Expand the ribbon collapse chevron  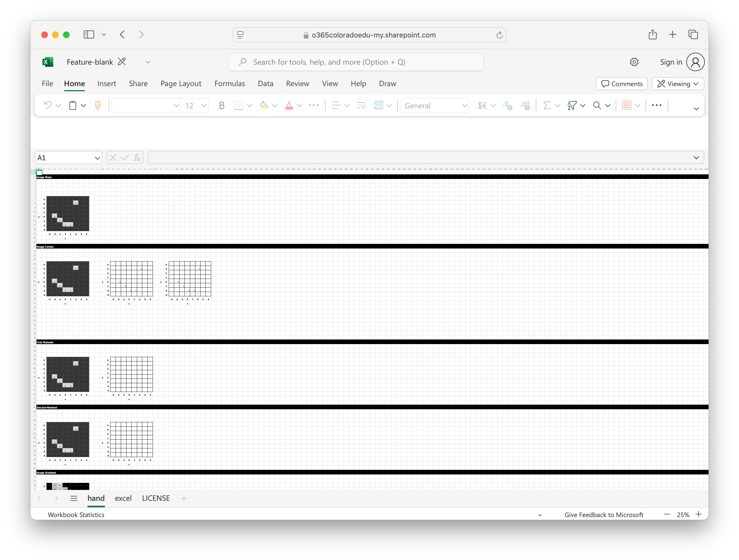click(696, 109)
